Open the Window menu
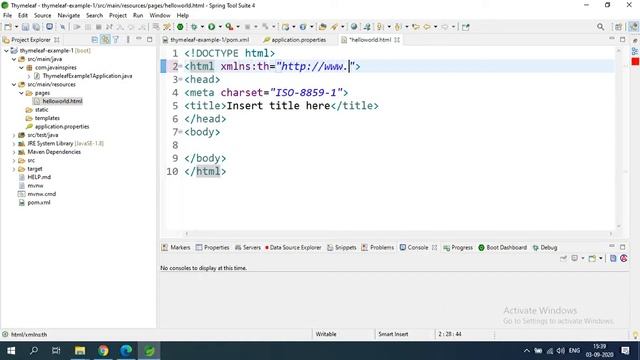This screenshot has width=640, height=360. tap(160, 15)
